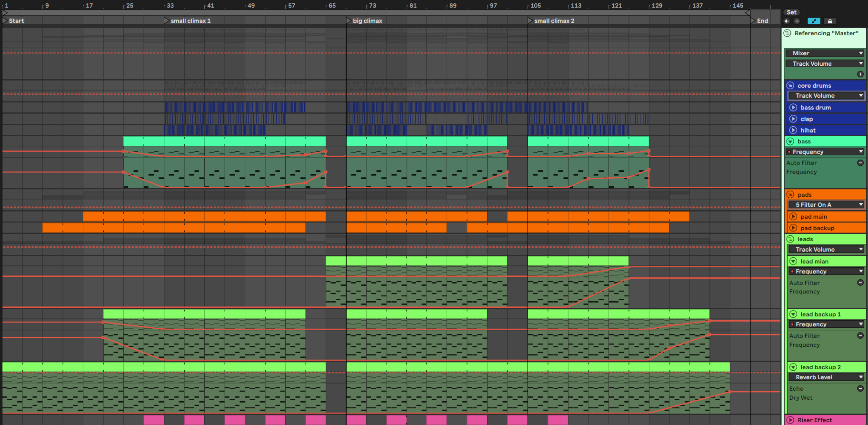Jump to previous locator arrow
The width and height of the screenshot is (868, 425).
click(787, 21)
